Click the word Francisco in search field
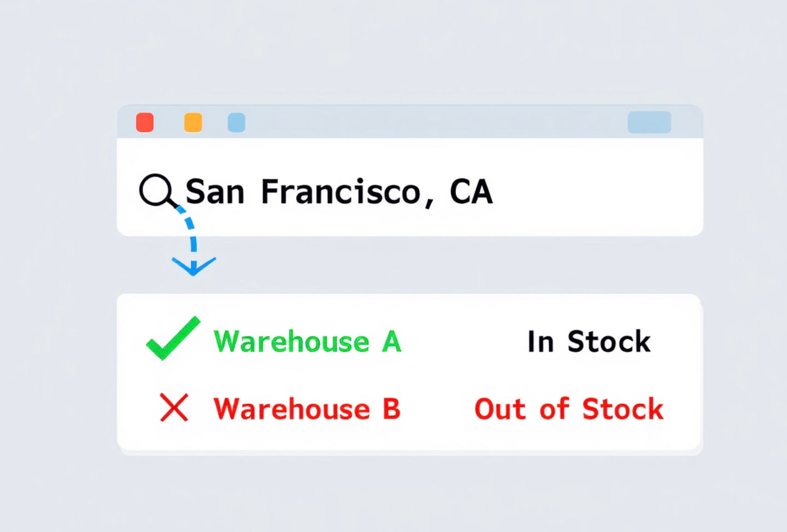Image resolution: width=787 pixels, height=532 pixels. click(340, 192)
